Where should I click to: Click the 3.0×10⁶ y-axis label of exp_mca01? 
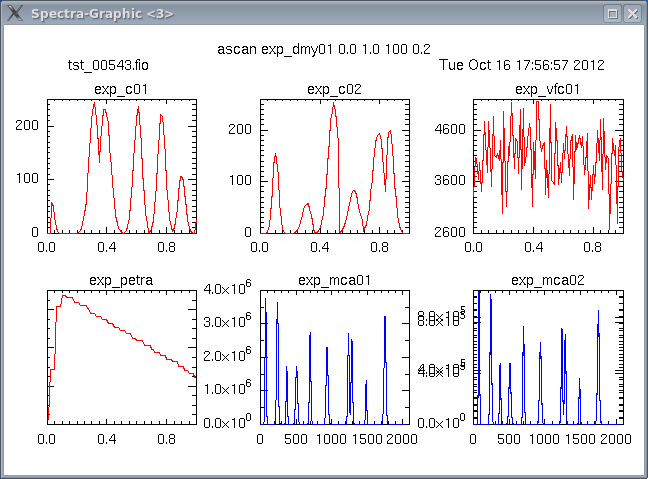(227, 320)
